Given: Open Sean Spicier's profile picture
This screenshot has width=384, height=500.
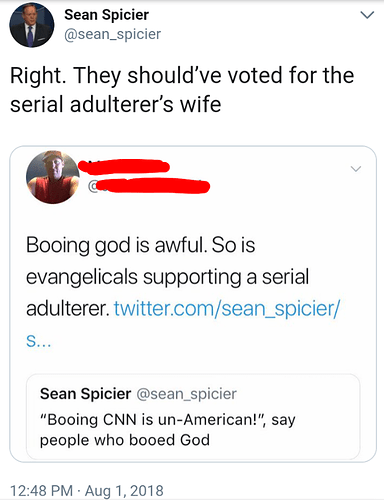Looking at the screenshot, I should point(32,26).
